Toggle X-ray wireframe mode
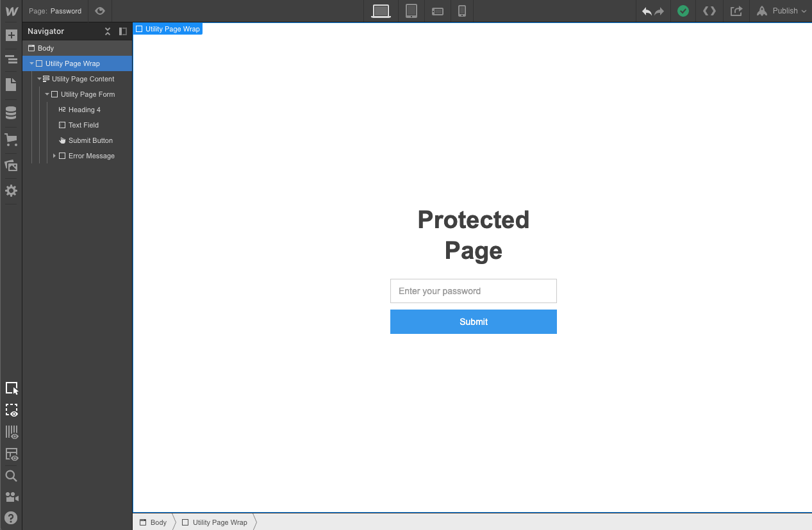 (x=10, y=410)
